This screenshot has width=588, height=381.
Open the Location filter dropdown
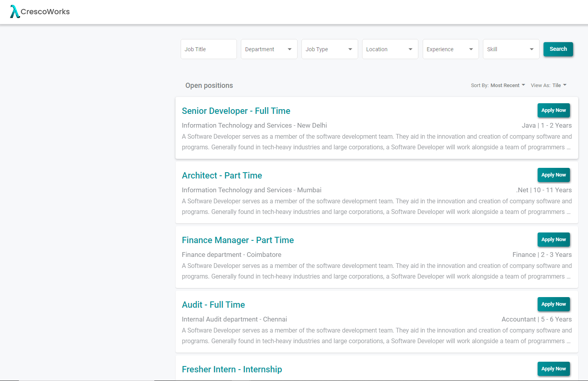click(390, 49)
